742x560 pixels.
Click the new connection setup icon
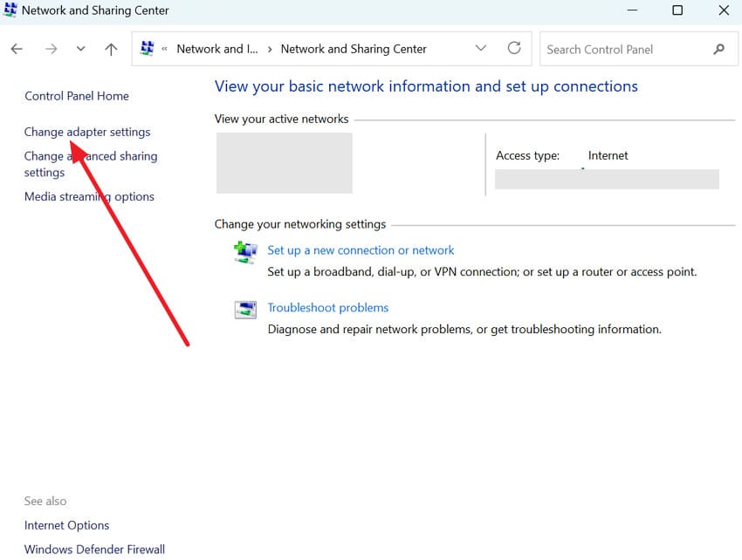coord(245,253)
